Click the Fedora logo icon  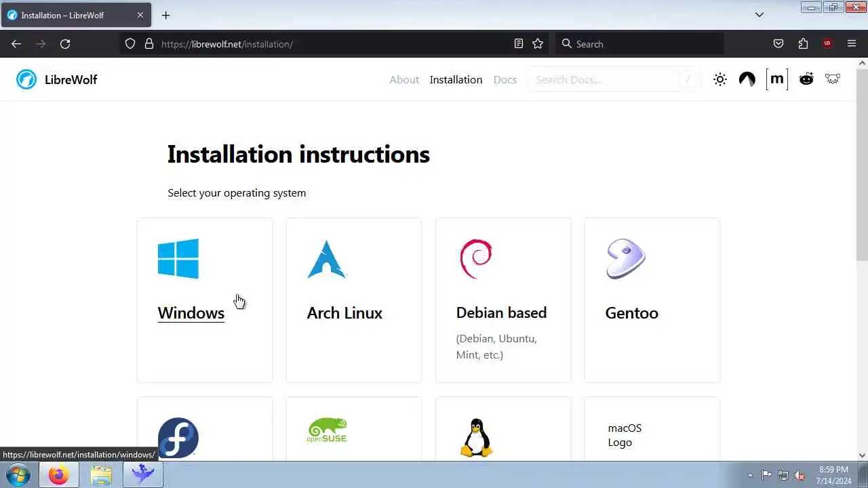point(178,438)
